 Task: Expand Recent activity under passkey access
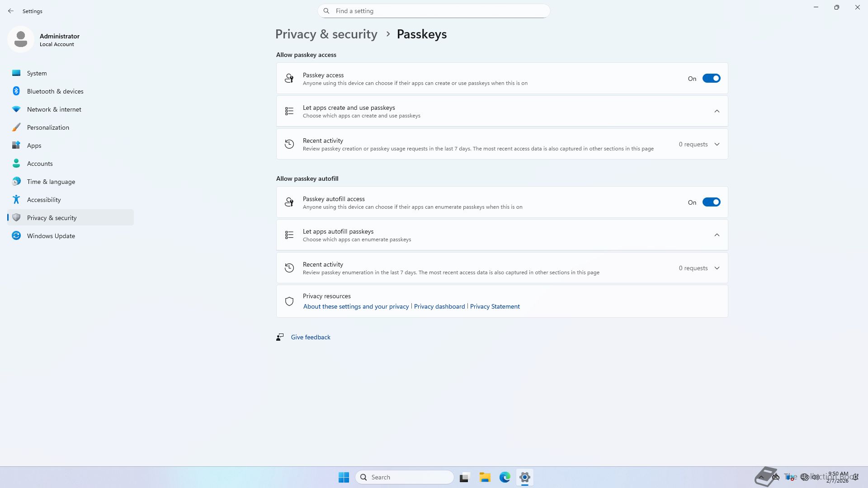click(717, 145)
